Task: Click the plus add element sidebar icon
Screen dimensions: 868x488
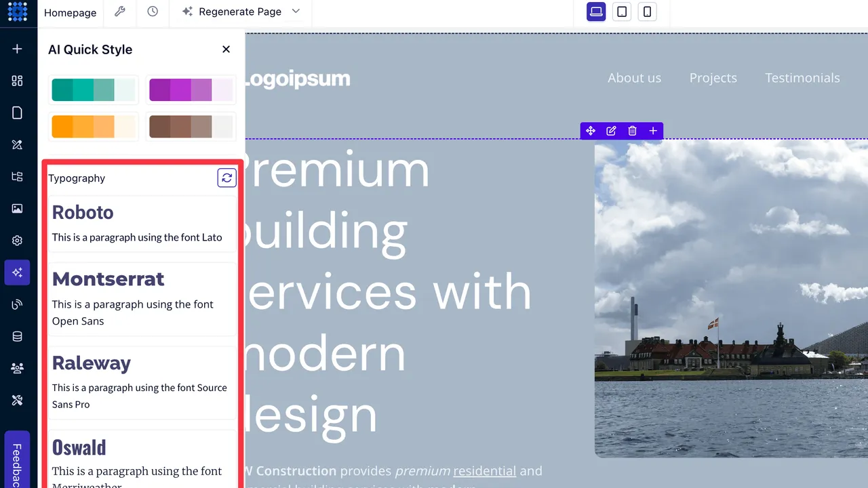Action: (18, 49)
